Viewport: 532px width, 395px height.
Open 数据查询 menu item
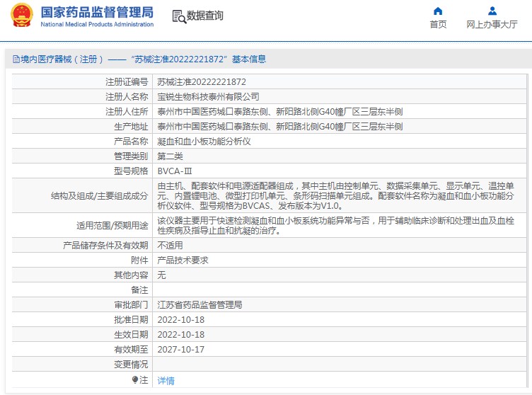tap(205, 16)
